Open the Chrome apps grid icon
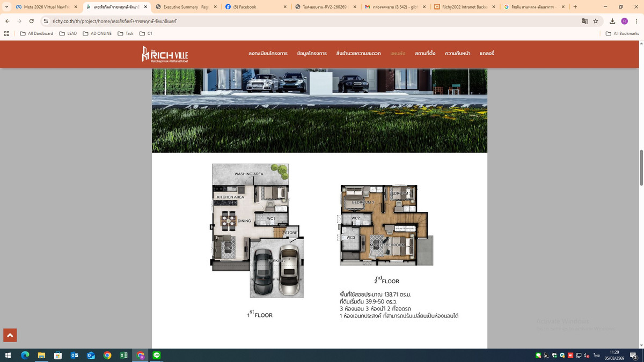The width and height of the screenshot is (644, 362). click(7, 33)
